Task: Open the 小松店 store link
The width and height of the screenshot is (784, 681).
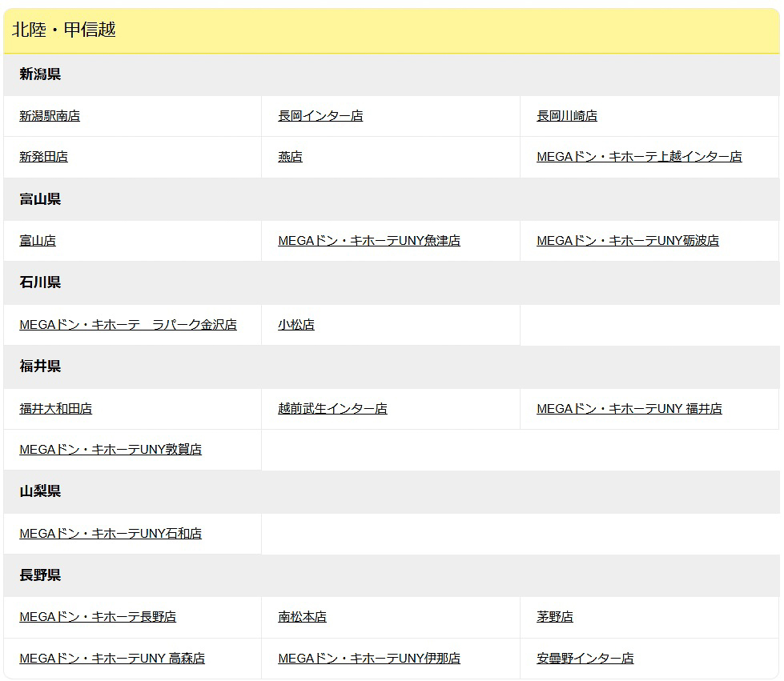Action: pyautogui.click(x=296, y=325)
